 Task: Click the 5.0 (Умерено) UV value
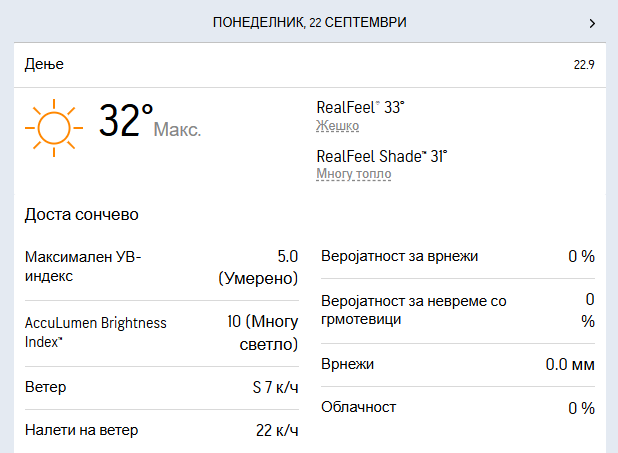258,267
